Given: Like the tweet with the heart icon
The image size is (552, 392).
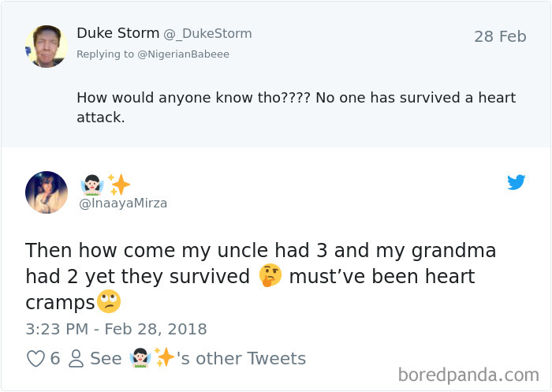Looking at the screenshot, I should point(35,359).
